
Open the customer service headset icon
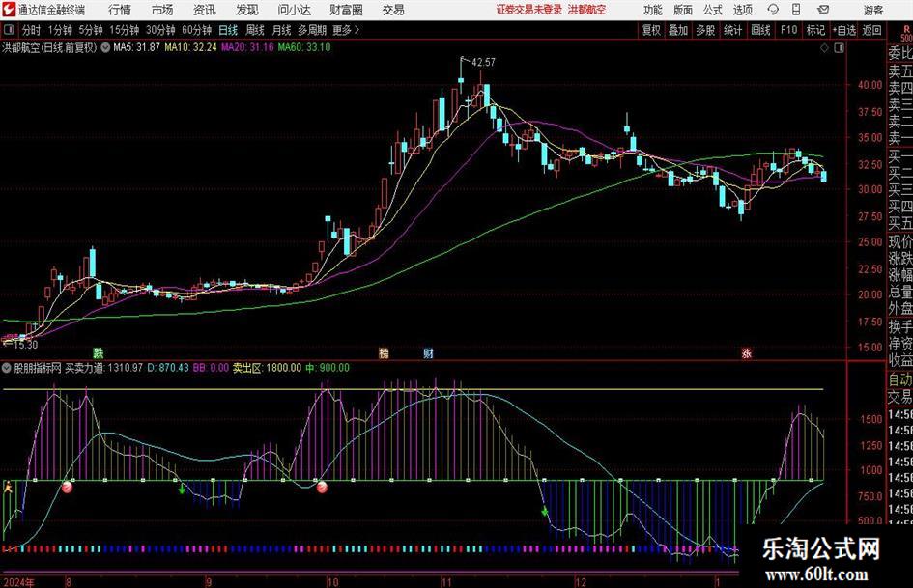773,10
